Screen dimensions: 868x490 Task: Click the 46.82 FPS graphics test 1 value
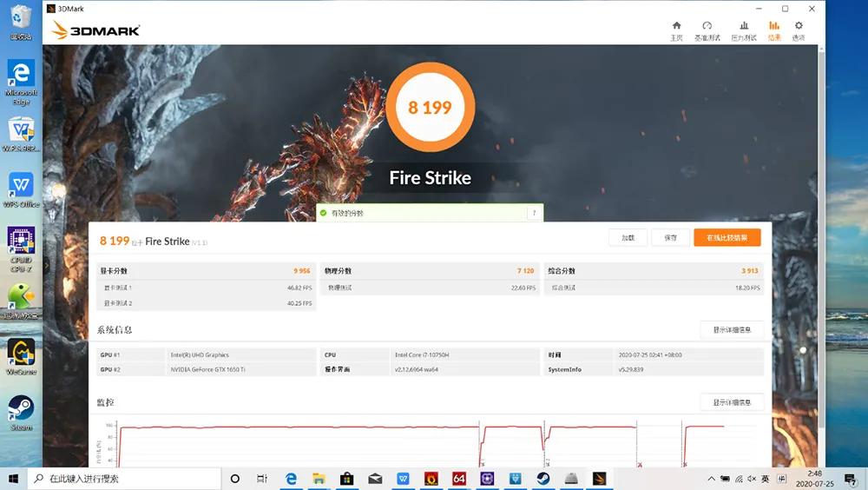(299, 288)
